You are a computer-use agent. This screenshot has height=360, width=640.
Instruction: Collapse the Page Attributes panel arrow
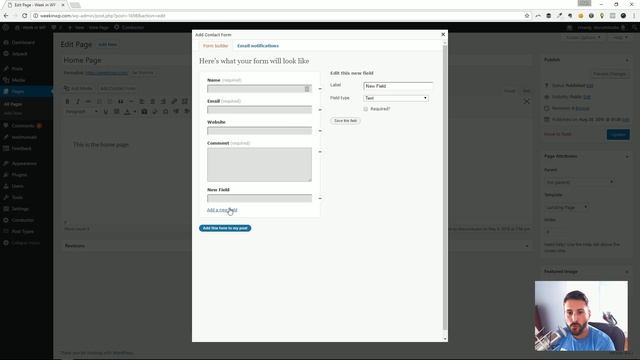[x=627, y=156]
